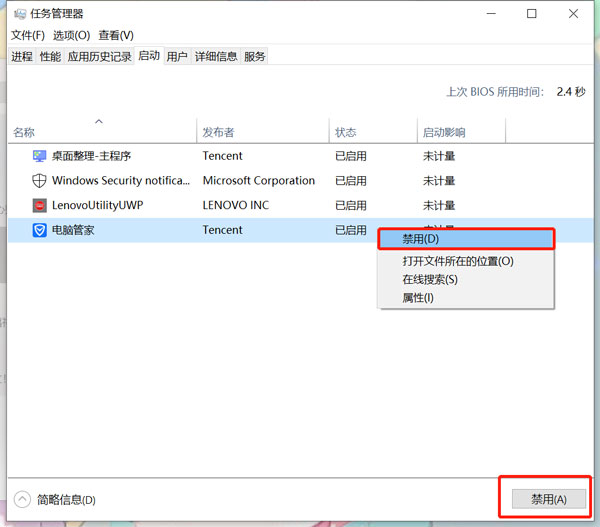The image size is (600, 527).
Task: Maximize the Task Manager window
Action: [532, 14]
